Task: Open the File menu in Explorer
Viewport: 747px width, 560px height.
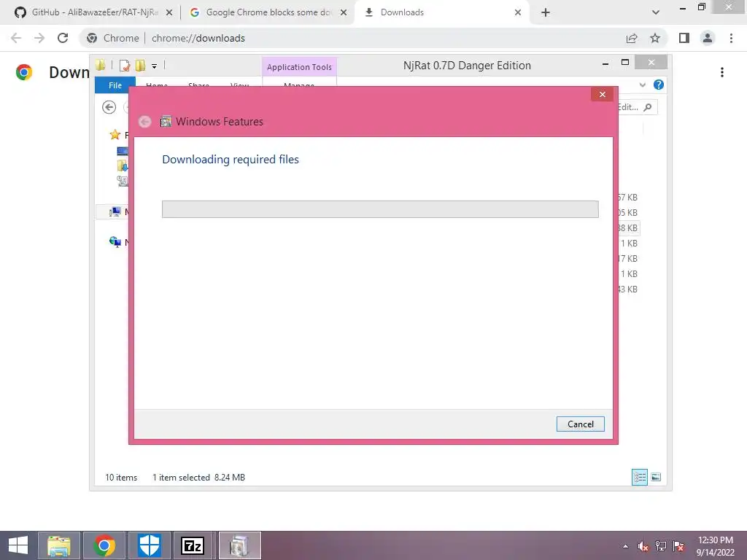Action: pyautogui.click(x=115, y=85)
